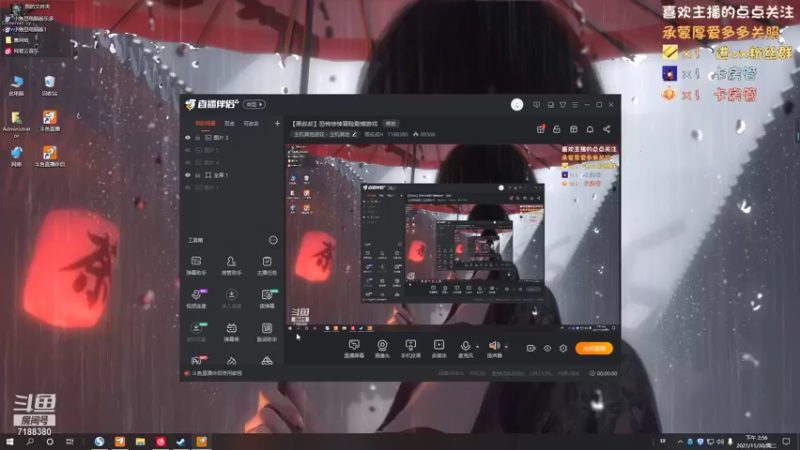Expand the speaker options arrow
This screenshot has height=450, width=800.
pos(506,347)
